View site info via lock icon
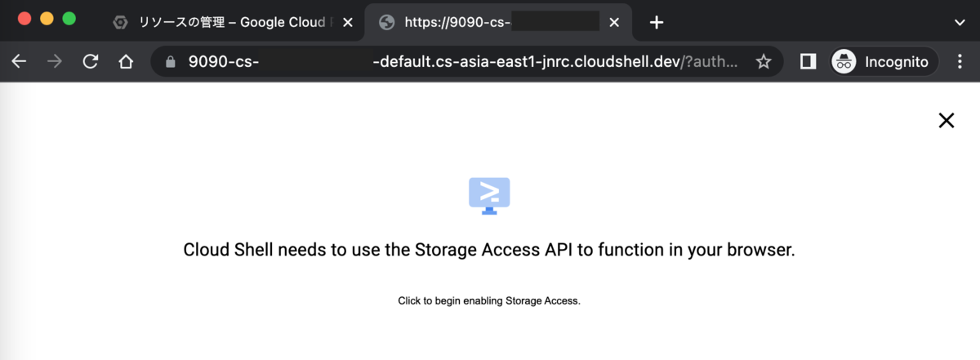The image size is (980, 360). pos(170,62)
